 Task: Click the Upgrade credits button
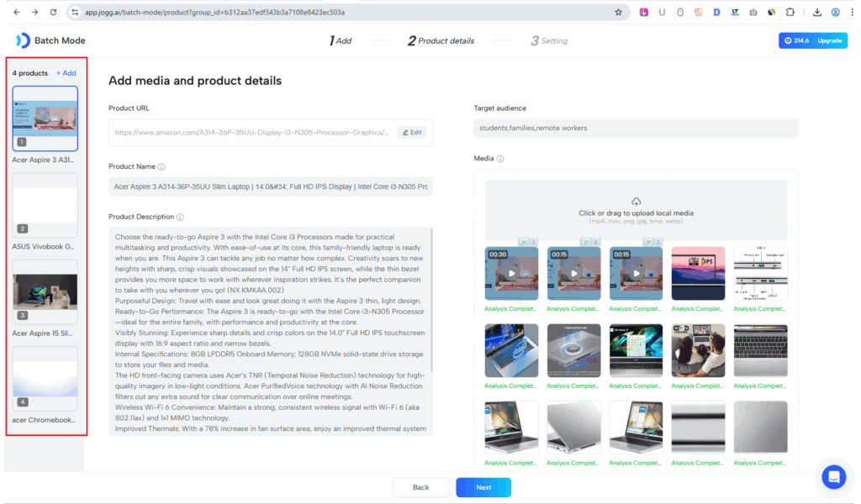click(x=812, y=40)
